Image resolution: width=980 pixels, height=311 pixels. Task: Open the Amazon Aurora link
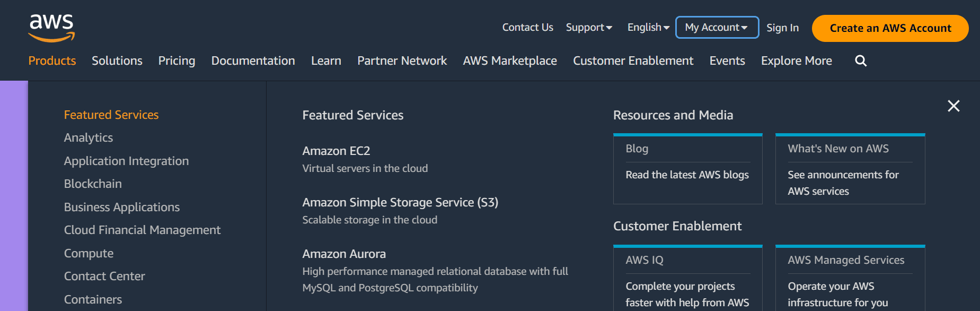[x=344, y=254]
